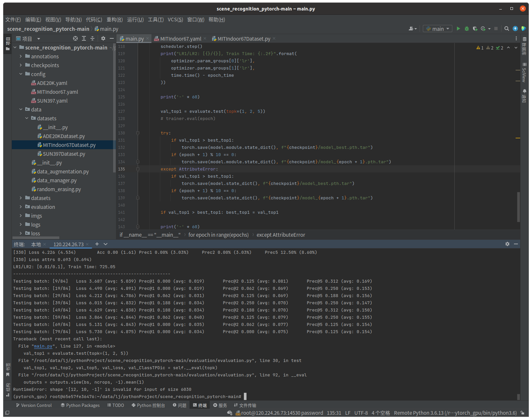Viewport: 532px width, 420px height.
Task: Run the main configuration
Action: pyautogui.click(x=458, y=29)
